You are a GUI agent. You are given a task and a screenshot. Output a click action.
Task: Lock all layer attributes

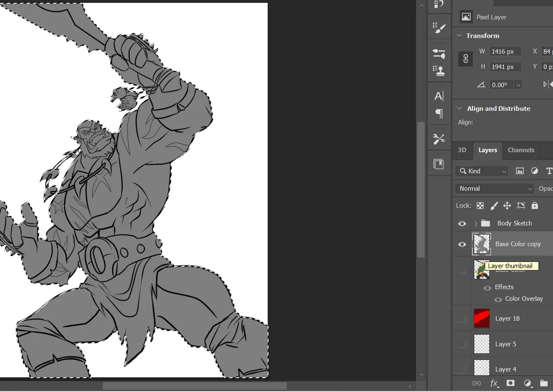(535, 205)
